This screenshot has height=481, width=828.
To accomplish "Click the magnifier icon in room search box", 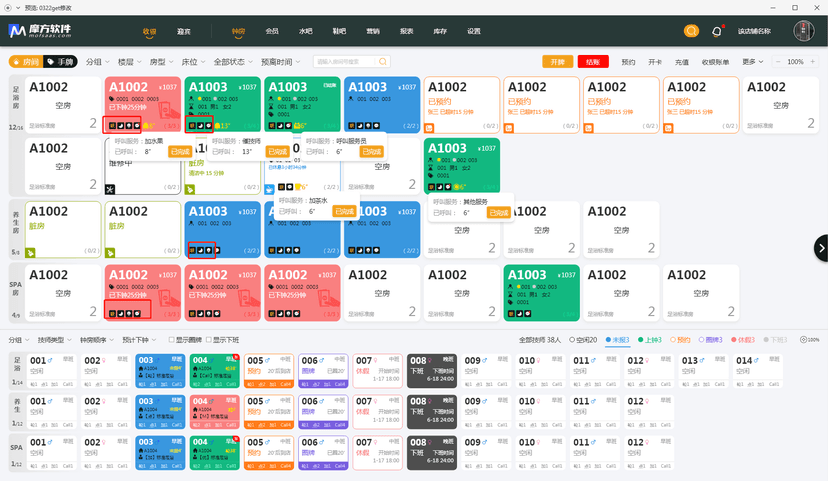I will click(383, 62).
